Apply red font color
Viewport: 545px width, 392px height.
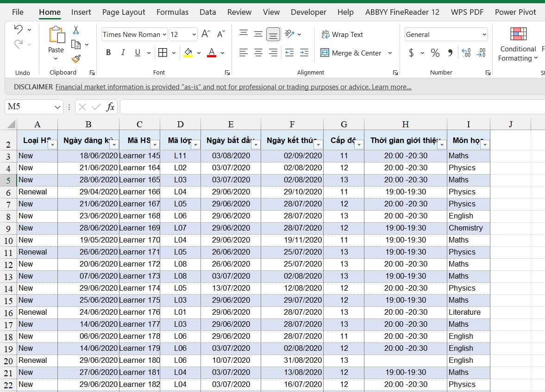(211, 52)
